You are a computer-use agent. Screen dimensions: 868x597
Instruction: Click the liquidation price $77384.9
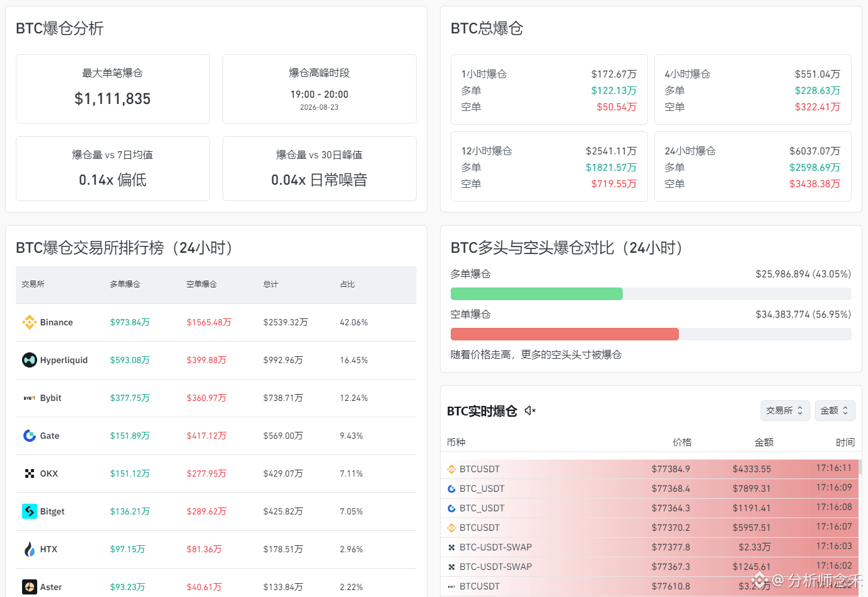pyautogui.click(x=671, y=469)
